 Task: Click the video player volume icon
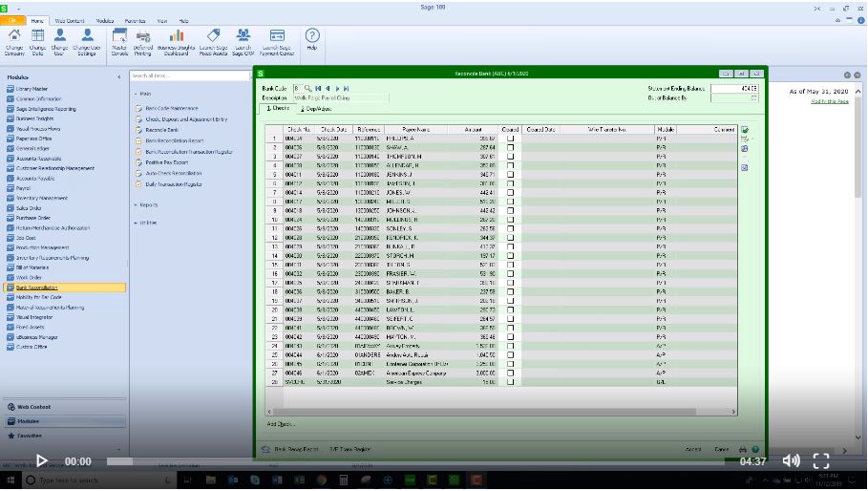pos(791,460)
